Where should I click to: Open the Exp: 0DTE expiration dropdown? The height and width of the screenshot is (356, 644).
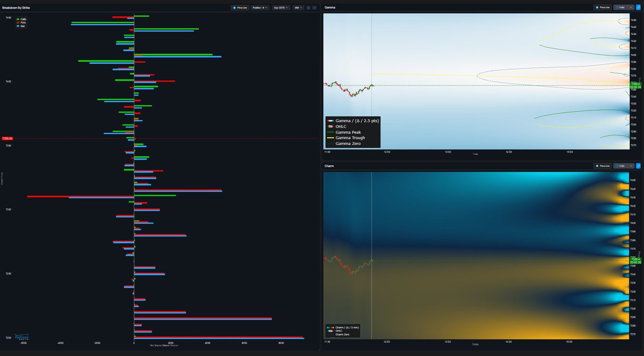tap(281, 8)
